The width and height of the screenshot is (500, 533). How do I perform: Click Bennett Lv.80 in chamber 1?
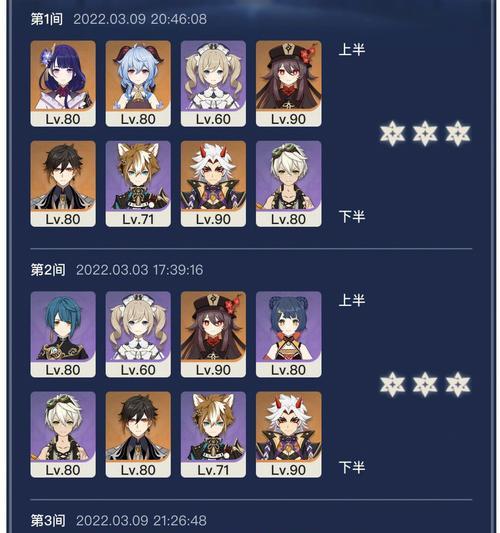click(x=288, y=184)
